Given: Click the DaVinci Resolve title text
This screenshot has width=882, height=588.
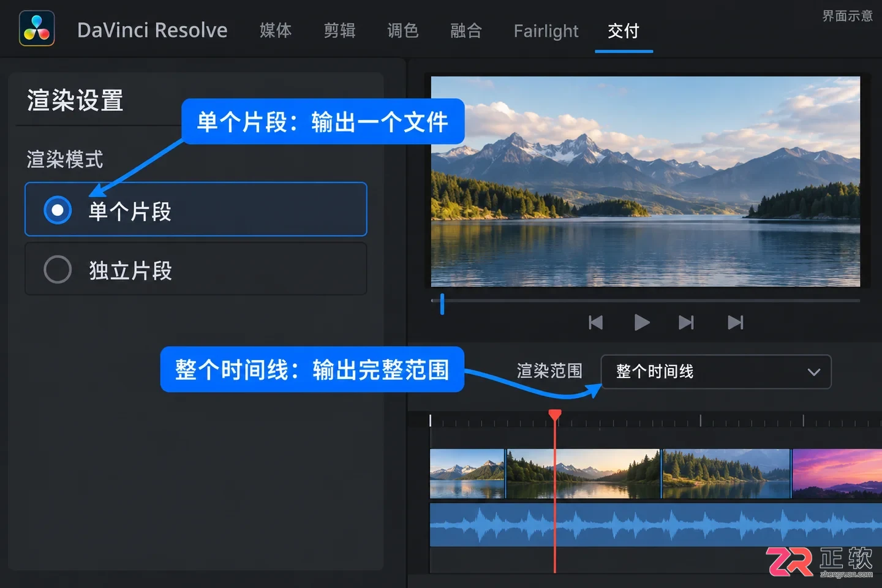Looking at the screenshot, I should 153,30.
